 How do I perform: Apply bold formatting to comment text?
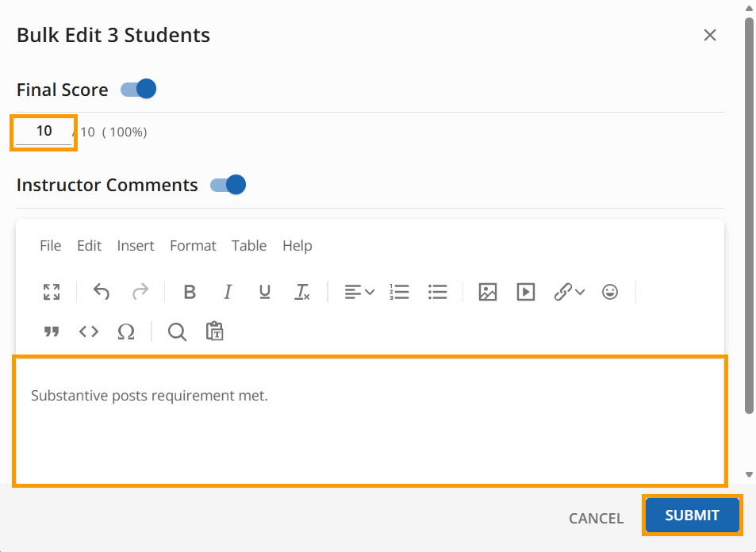click(x=190, y=292)
